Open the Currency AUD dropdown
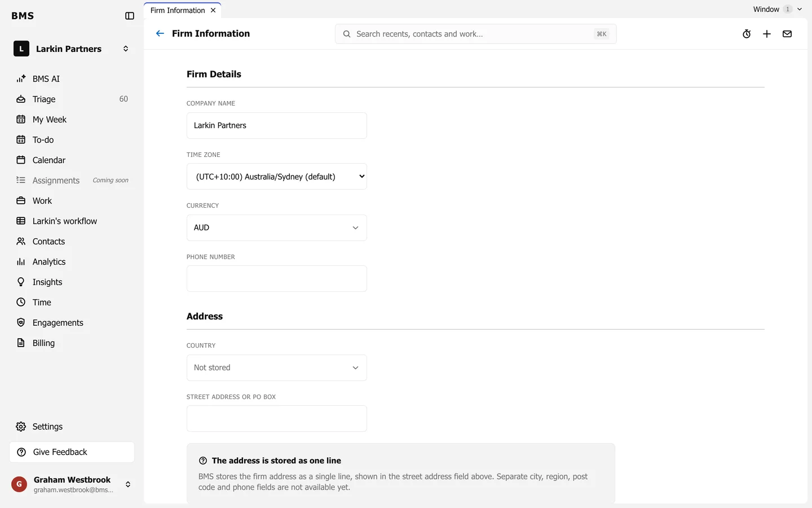812x508 pixels. pos(277,228)
